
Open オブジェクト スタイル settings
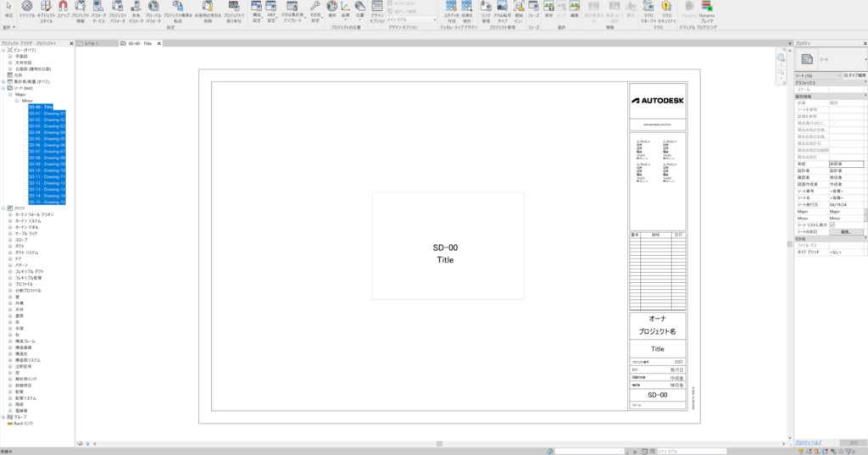[46, 9]
